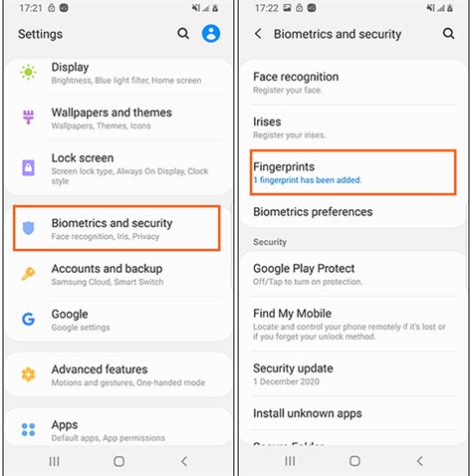Tap the search icon in Settings header

point(183,34)
